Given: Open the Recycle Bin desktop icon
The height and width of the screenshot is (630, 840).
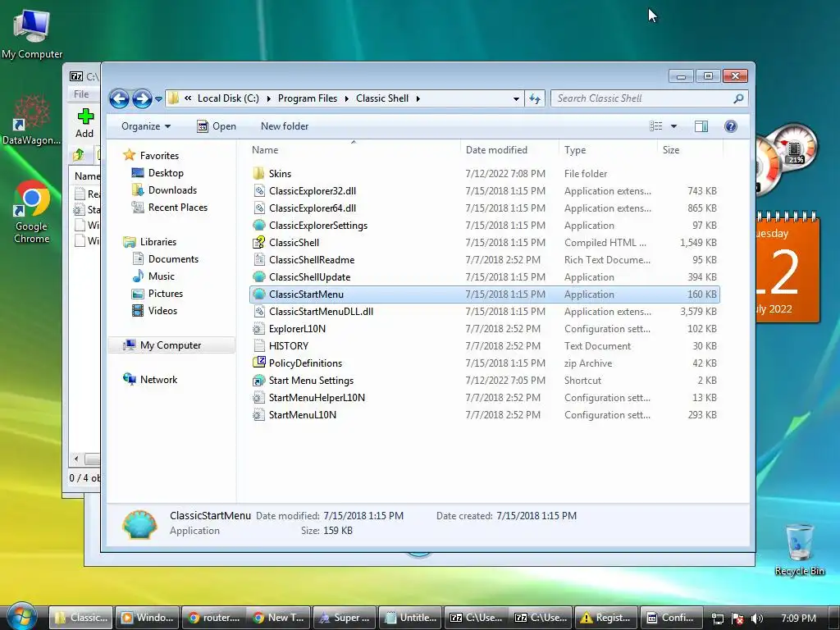Looking at the screenshot, I should [799, 550].
